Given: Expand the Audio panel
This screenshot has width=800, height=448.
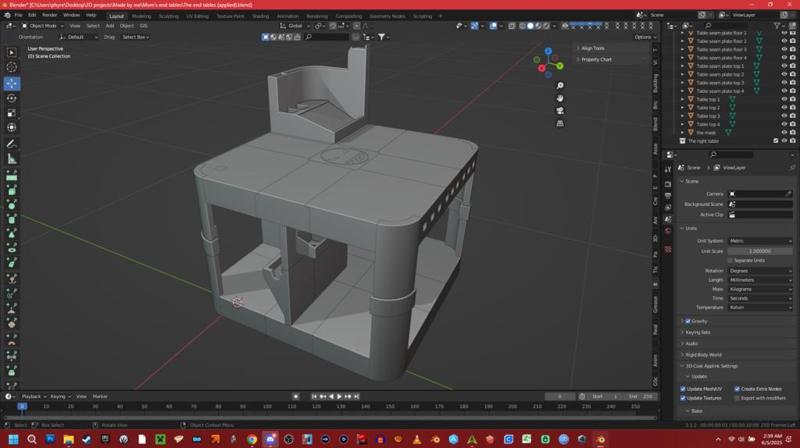Looking at the screenshot, I should [x=692, y=343].
